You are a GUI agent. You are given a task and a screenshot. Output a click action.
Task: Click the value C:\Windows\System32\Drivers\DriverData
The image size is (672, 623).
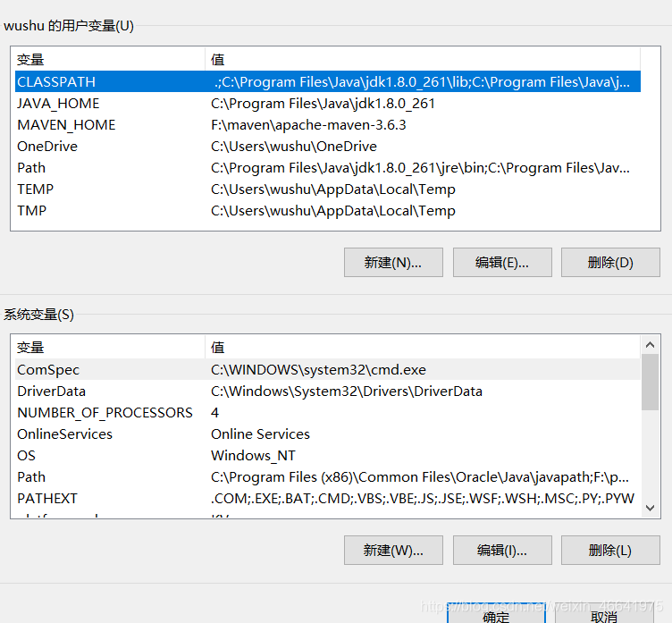[347, 391]
